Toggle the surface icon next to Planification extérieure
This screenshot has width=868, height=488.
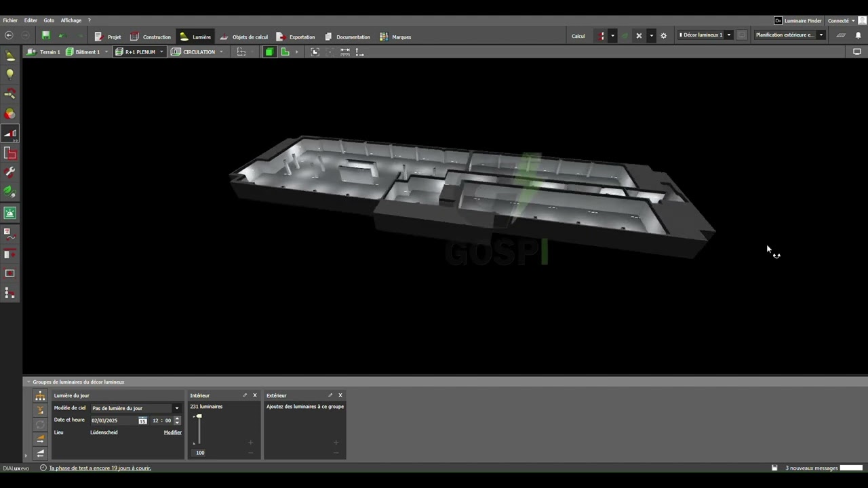click(x=841, y=35)
